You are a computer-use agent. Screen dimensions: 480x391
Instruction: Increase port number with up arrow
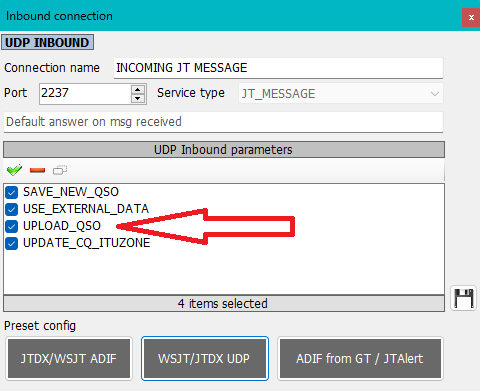pyautogui.click(x=138, y=90)
